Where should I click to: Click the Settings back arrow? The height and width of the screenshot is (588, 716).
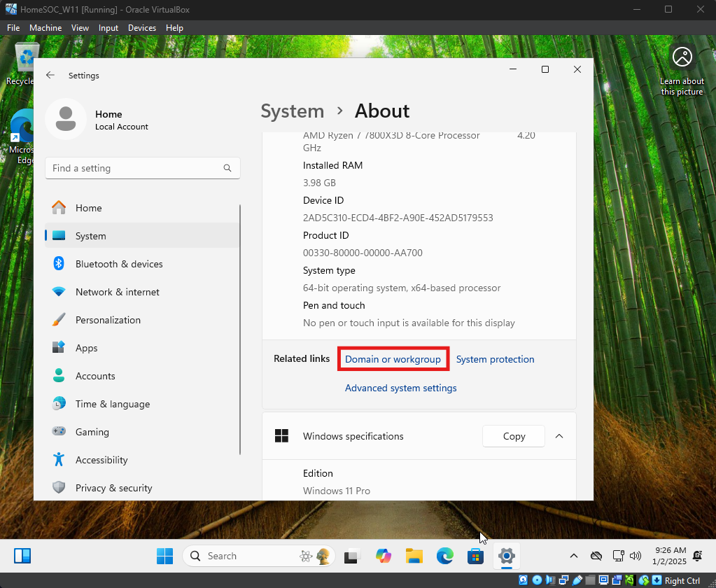pos(50,76)
